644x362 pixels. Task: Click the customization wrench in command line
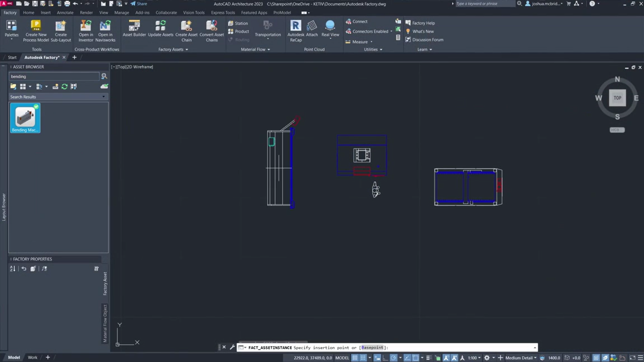click(232, 347)
